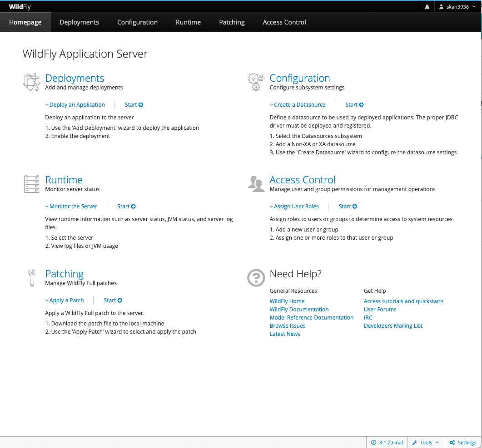Open the Configuration heading link
Image resolution: width=482 pixels, height=448 pixels.
tap(300, 78)
